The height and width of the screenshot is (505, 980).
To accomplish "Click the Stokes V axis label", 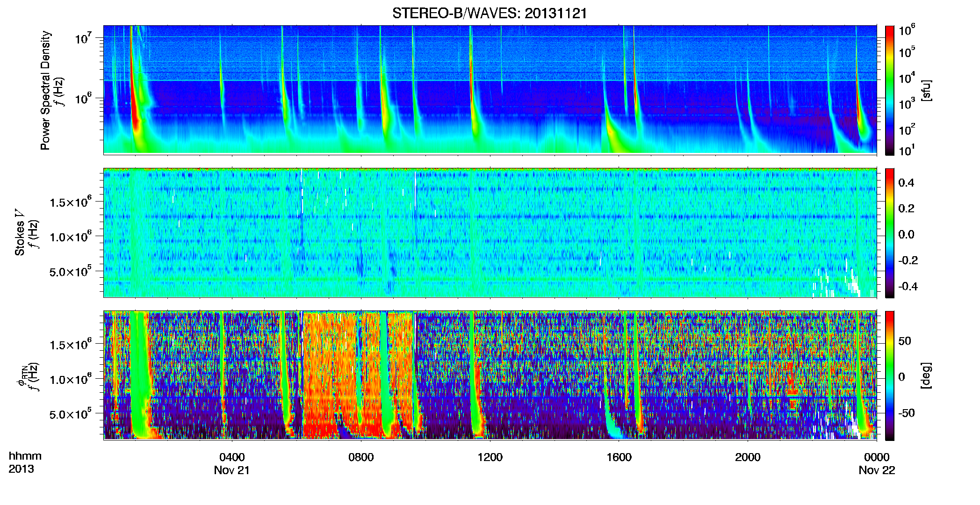I will 20,232.
